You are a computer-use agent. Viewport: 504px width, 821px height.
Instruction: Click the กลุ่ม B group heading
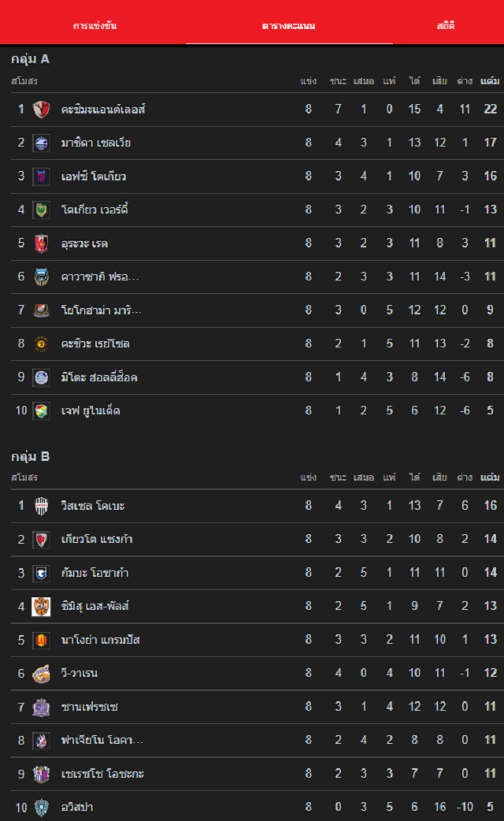(31, 456)
